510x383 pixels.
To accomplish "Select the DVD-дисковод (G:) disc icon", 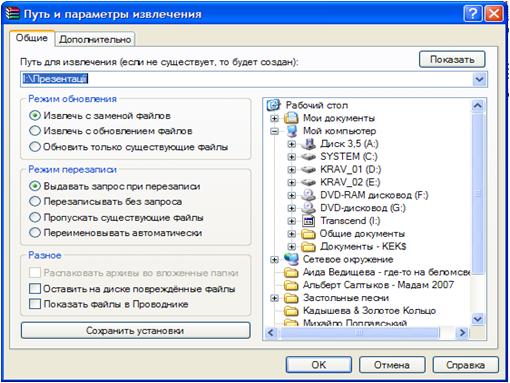I will point(308,208).
